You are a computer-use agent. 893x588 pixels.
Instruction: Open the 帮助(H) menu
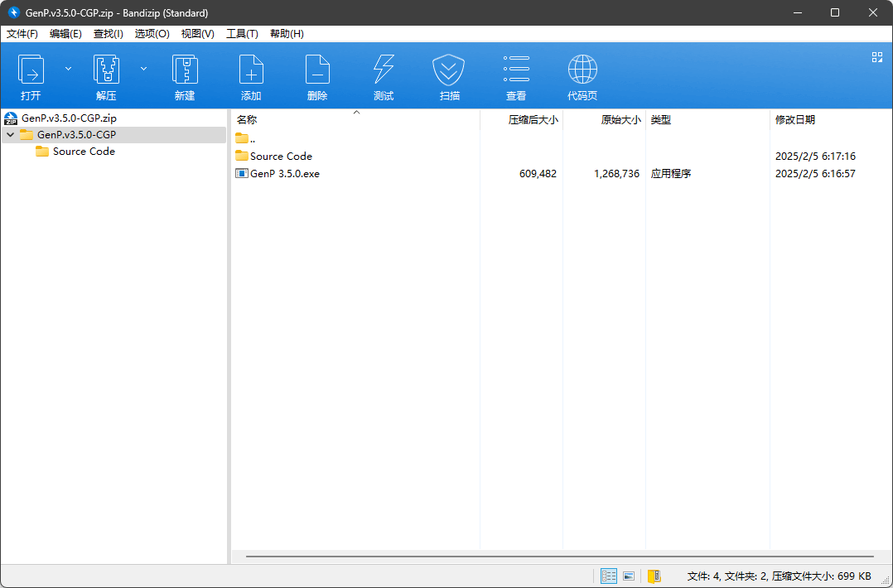tap(287, 34)
